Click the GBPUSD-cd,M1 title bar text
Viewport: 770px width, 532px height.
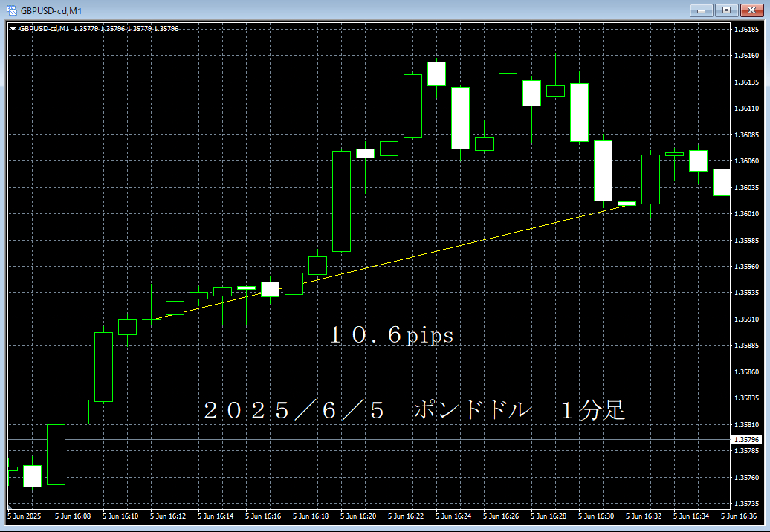click(51, 10)
